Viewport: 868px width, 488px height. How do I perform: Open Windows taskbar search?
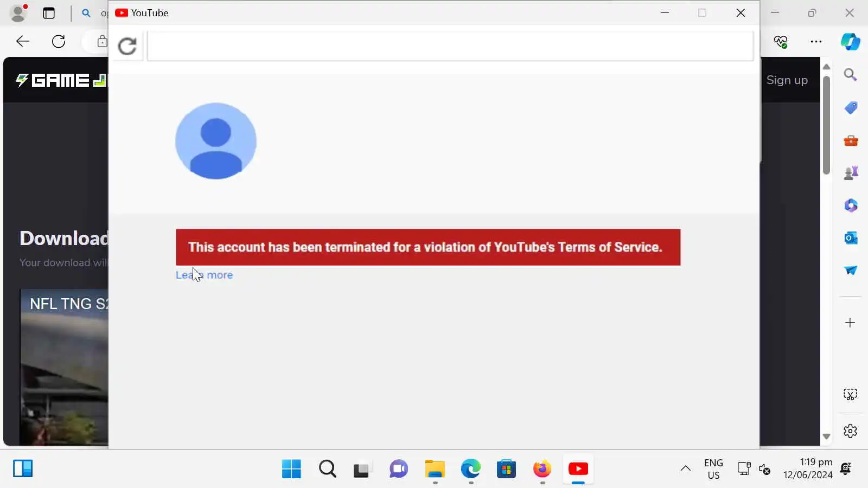tap(327, 468)
